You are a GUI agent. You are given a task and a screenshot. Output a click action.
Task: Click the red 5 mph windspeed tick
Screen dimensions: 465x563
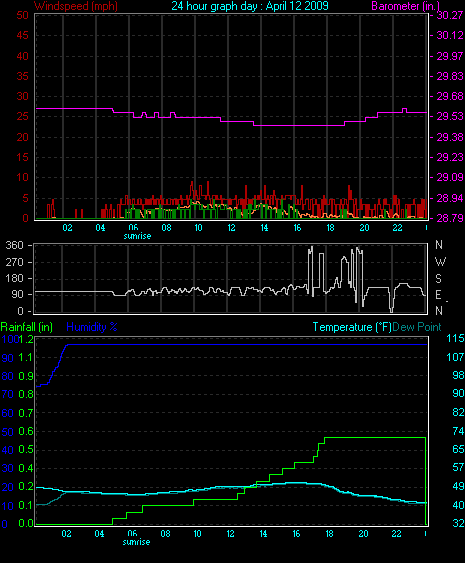pos(25,198)
